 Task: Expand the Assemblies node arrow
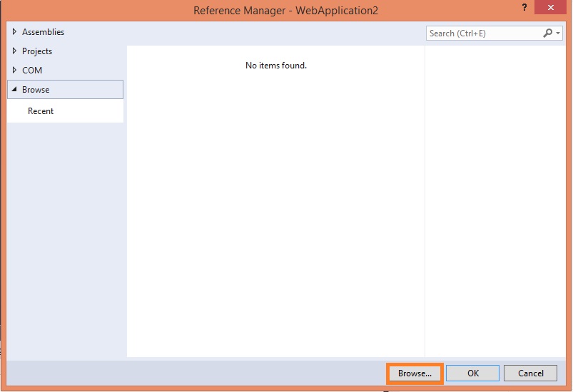coord(15,32)
